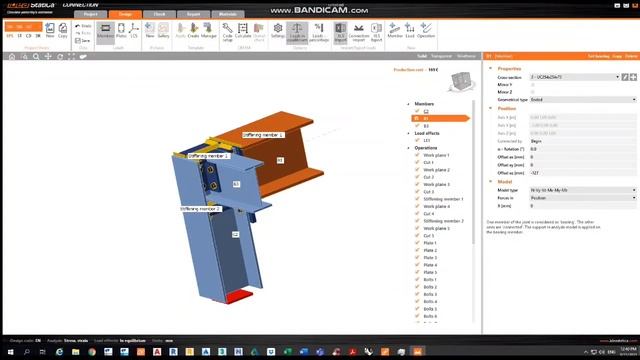The width and height of the screenshot is (640, 360).
Task: Click the Windows Start button
Action: (11, 351)
